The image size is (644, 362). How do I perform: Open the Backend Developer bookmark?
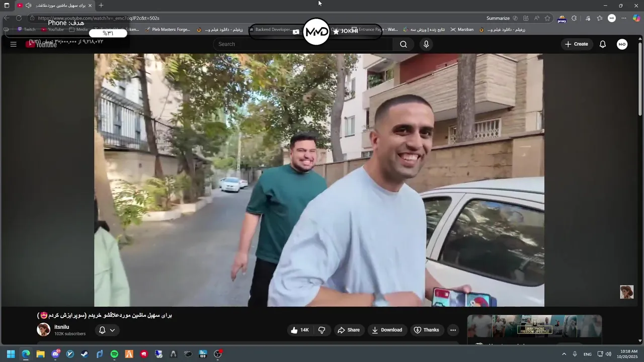click(270, 30)
